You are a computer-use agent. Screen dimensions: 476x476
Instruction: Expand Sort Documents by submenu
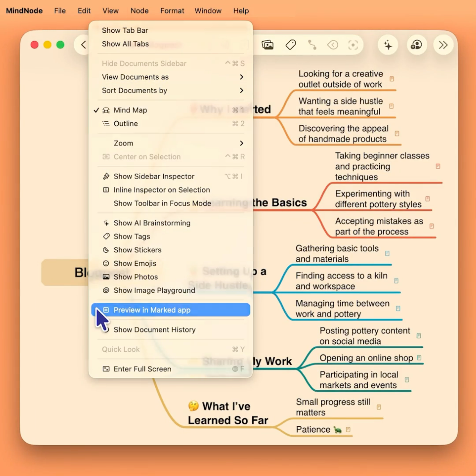170,90
